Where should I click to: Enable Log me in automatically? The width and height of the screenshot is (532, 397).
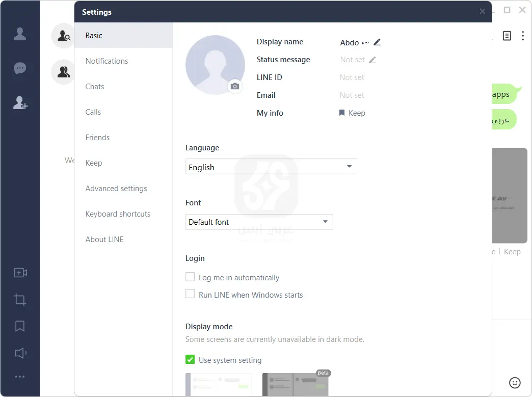[190, 277]
